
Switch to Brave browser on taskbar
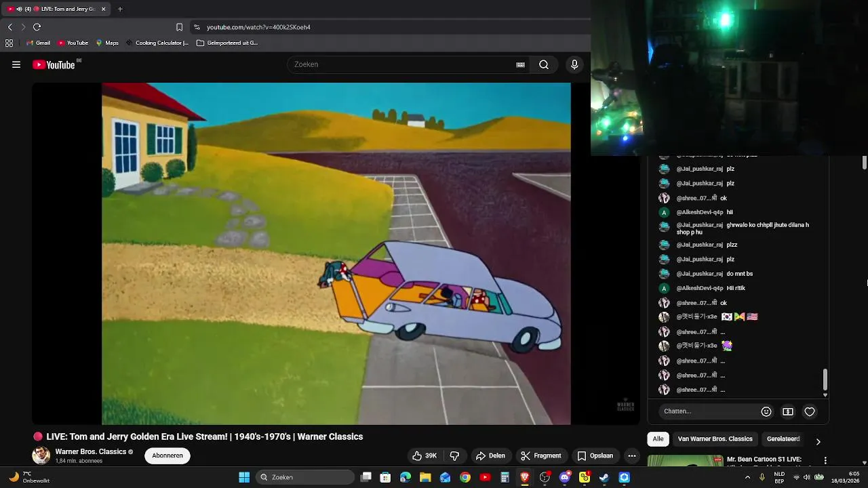525,477
